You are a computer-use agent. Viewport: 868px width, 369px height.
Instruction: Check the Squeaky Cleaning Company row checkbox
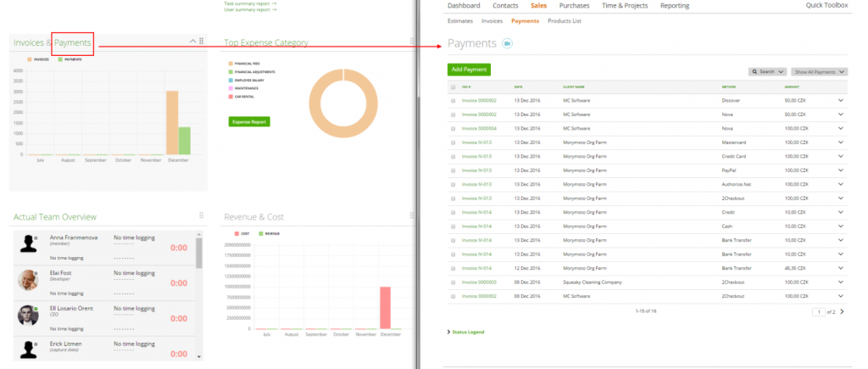453,282
